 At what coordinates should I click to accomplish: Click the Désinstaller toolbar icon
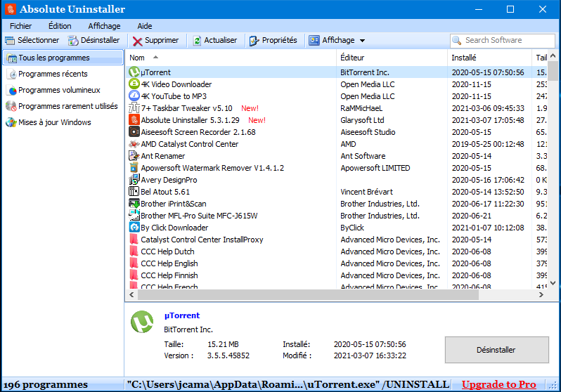(x=73, y=41)
